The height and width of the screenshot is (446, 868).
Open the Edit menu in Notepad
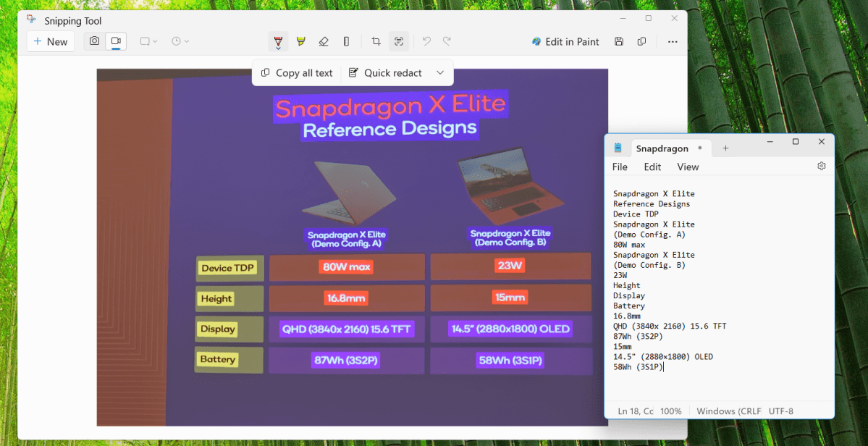pyautogui.click(x=652, y=167)
